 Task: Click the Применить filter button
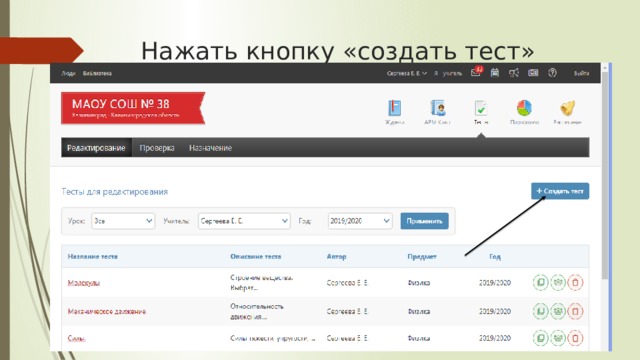tap(424, 221)
